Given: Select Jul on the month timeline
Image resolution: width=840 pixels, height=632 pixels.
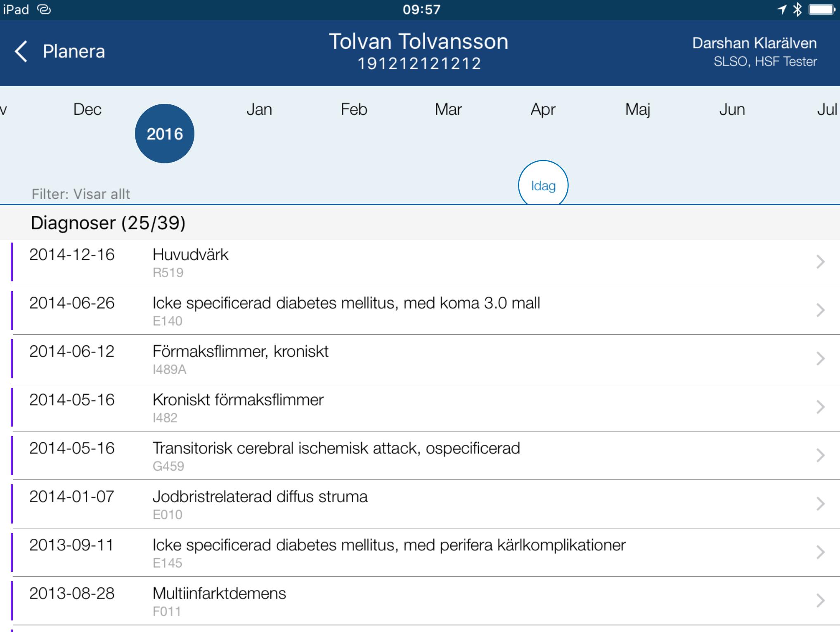Looking at the screenshot, I should coord(827,109).
